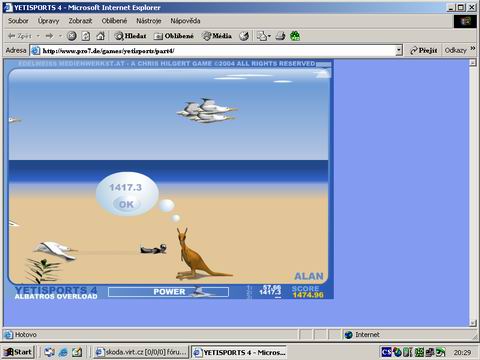
Task: Open the Windows Start button
Action: point(18,352)
